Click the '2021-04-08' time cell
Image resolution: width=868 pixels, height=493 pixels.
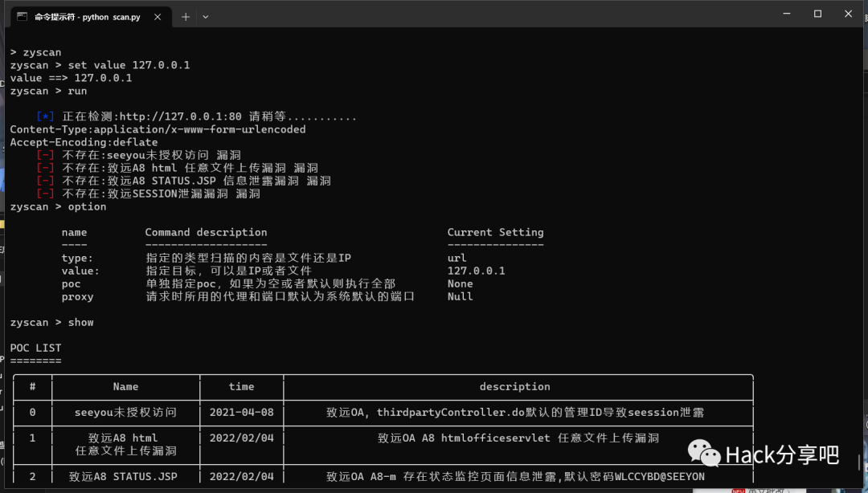click(x=241, y=412)
